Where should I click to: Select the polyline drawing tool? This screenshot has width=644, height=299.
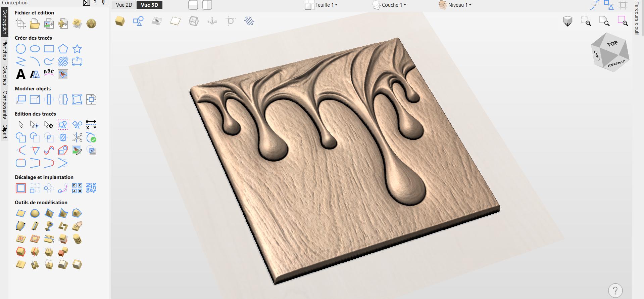[x=21, y=61]
